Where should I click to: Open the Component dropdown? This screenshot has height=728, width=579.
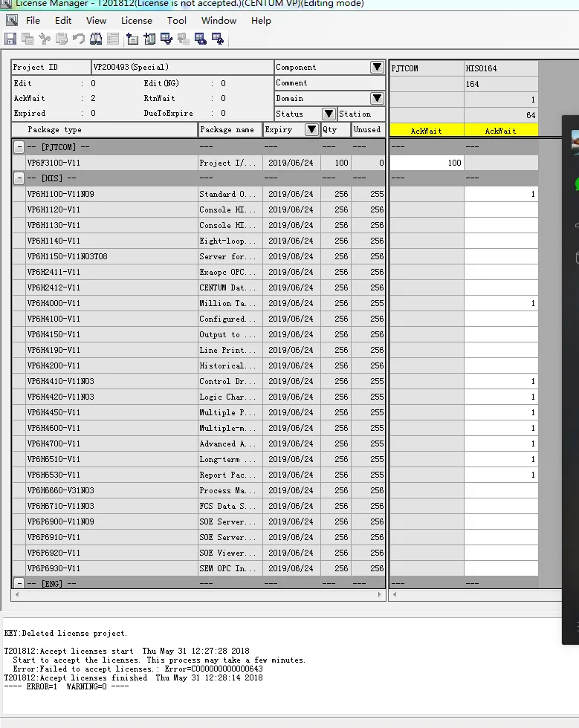(377, 68)
